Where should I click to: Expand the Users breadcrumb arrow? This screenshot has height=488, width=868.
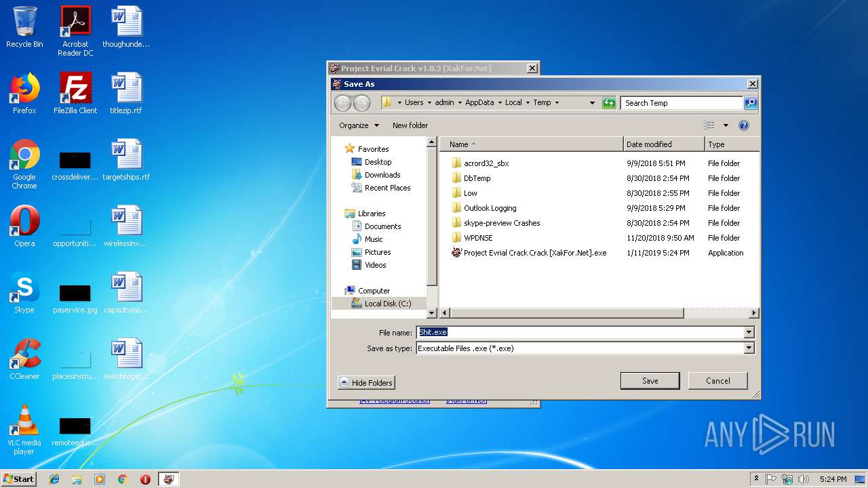429,103
